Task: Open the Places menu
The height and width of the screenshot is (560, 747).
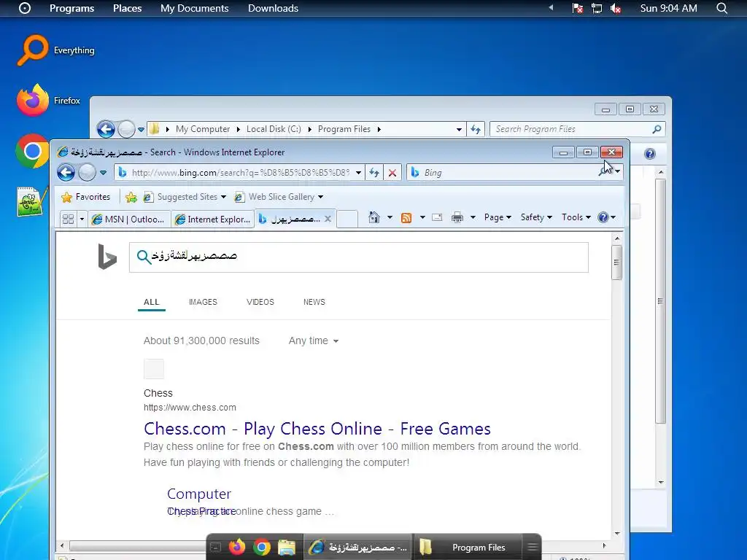Action: pos(127,8)
